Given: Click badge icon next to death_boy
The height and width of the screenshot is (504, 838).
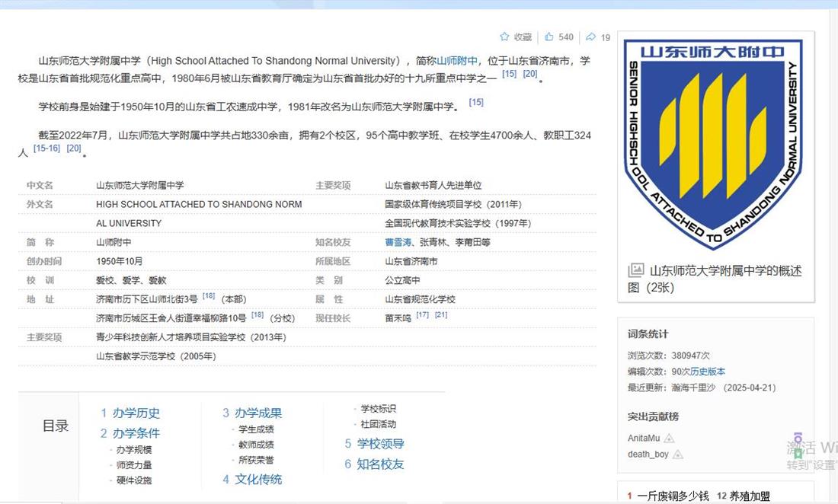Looking at the screenshot, I should 678,455.
